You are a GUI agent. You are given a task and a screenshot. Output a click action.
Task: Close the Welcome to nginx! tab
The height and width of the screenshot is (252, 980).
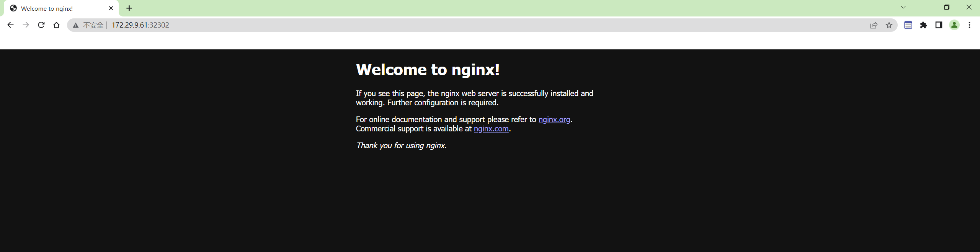(111, 8)
